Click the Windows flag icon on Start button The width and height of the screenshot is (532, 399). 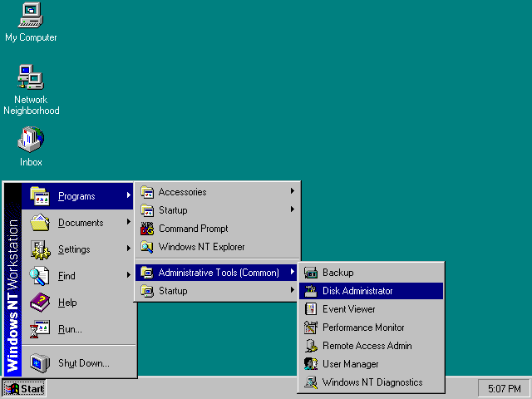point(12,389)
